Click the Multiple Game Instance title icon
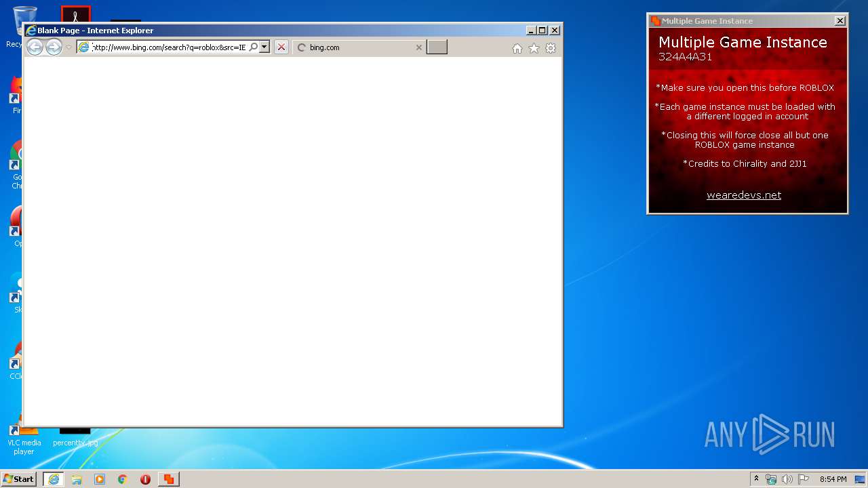 (x=655, y=21)
